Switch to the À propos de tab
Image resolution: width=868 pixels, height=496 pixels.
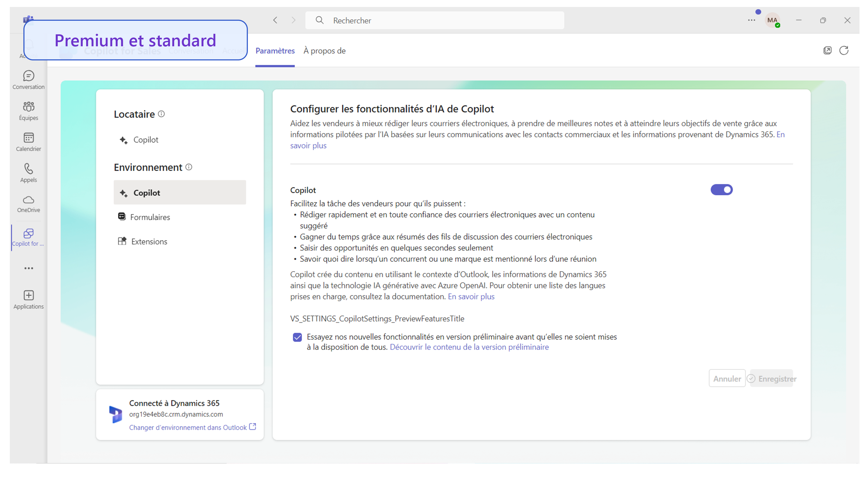coord(324,51)
